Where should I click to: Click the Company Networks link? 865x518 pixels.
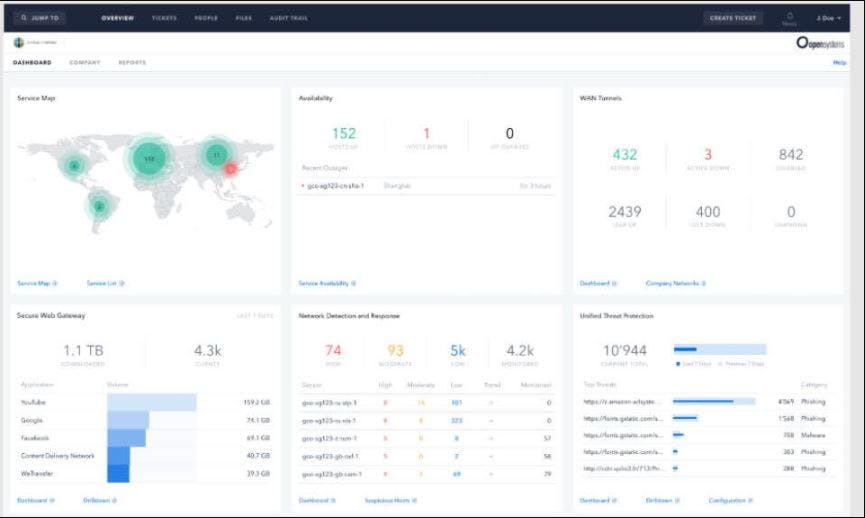coord(674,283)
